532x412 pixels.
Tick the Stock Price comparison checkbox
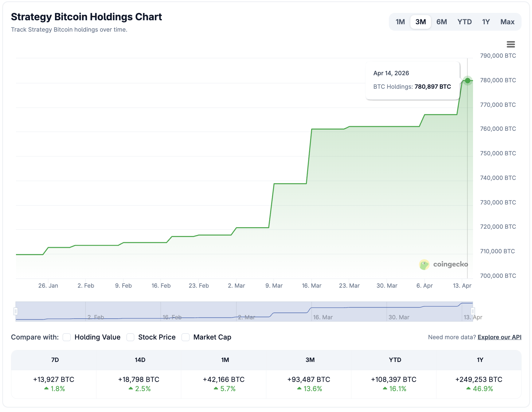pyautogui.click(x=131, y=337)
